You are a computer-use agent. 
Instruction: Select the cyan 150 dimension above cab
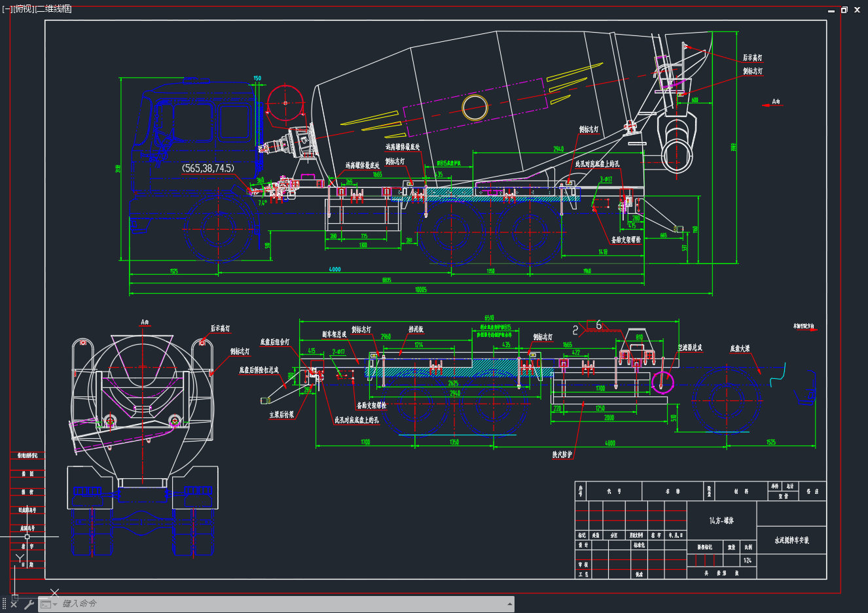(257, 79)
